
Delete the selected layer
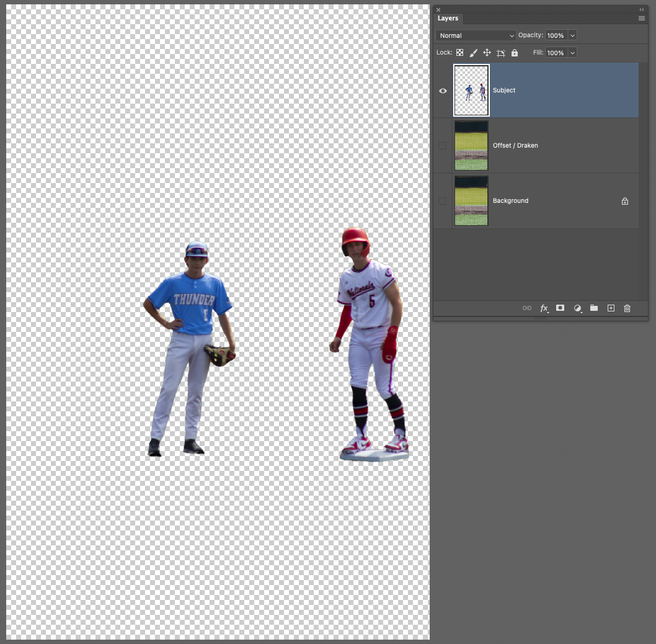tap(627, 308)
